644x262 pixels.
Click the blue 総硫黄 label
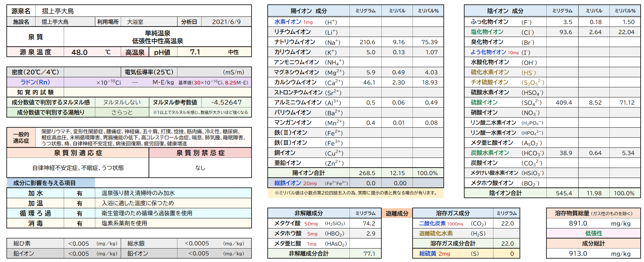428,254
